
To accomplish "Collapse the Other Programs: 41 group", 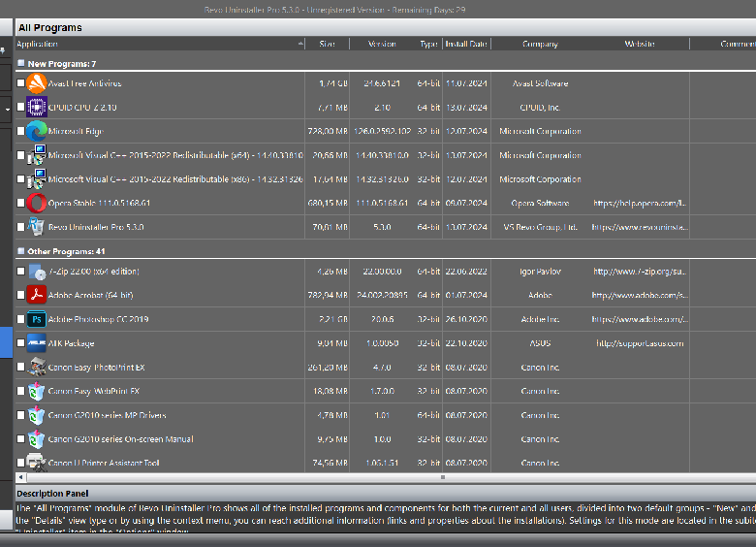I will pos(20,251).
